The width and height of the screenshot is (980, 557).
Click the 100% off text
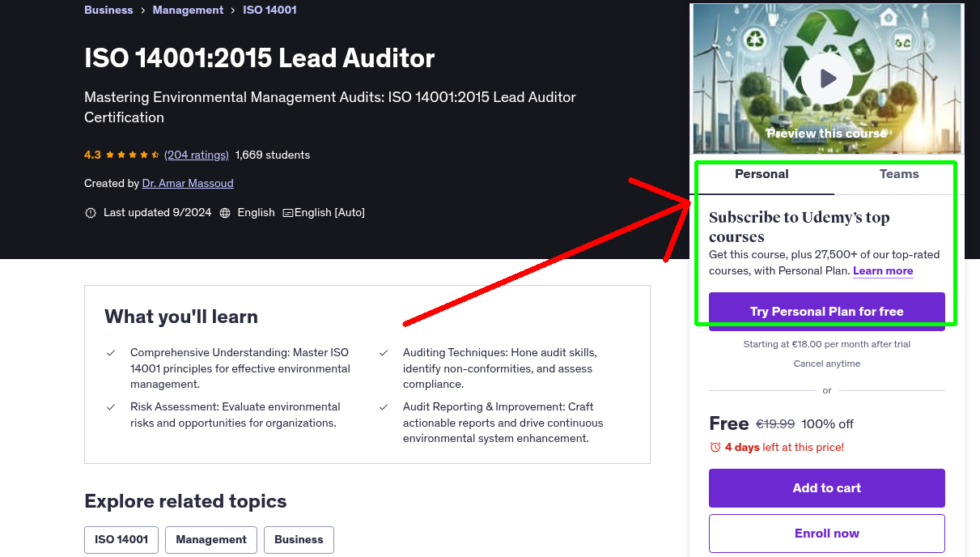(x=828, y=424)
